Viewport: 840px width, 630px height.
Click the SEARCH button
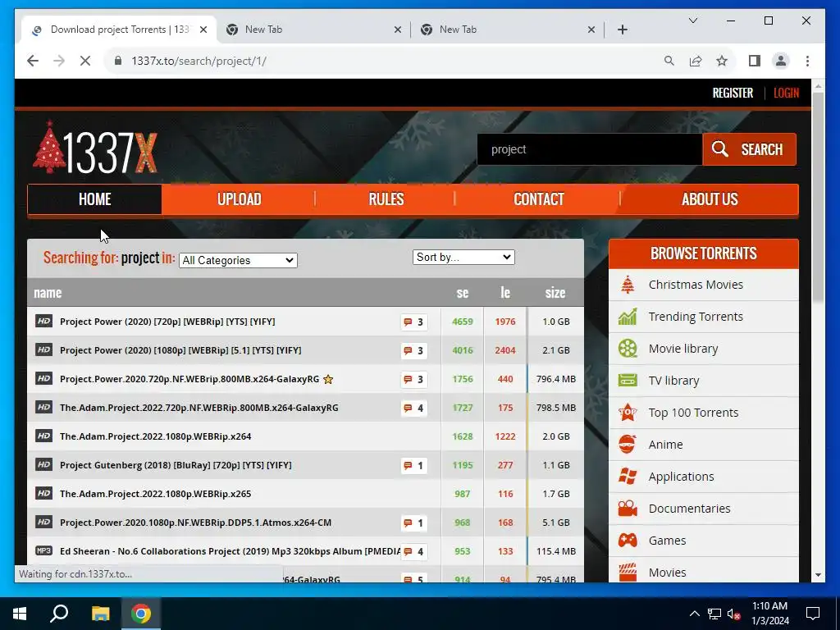pyautogui.click(x=749, y=149)
